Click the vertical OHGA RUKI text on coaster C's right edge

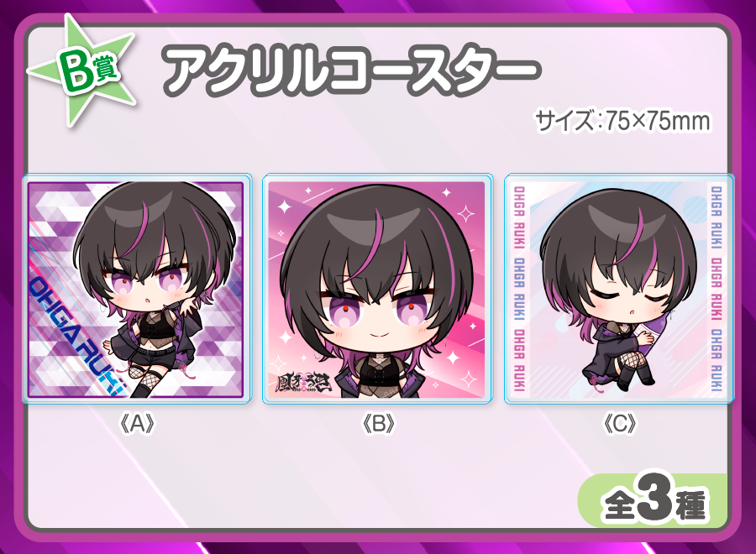[717, 288]
